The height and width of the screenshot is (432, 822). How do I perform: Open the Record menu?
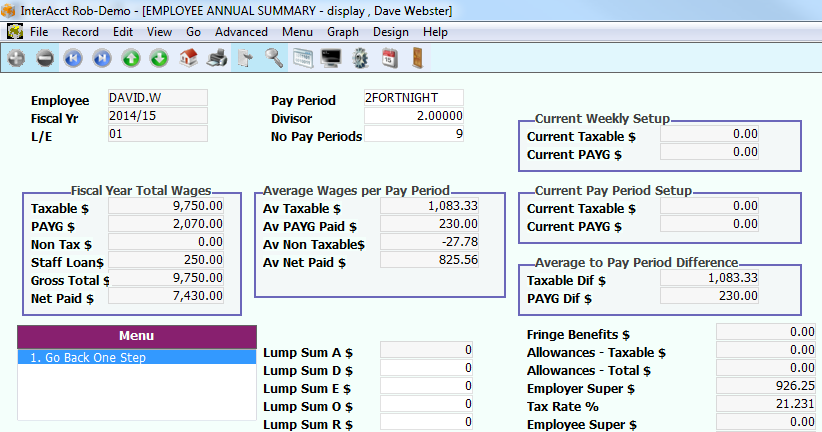coord(80,32)
